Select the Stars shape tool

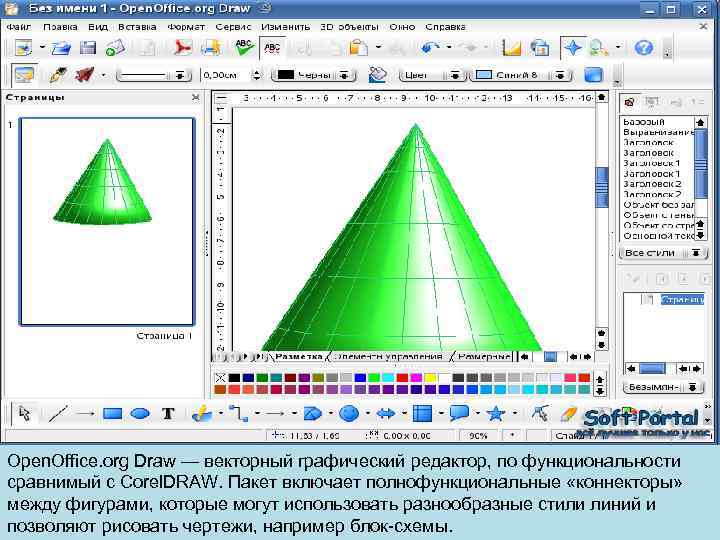[x=496, y=414]
